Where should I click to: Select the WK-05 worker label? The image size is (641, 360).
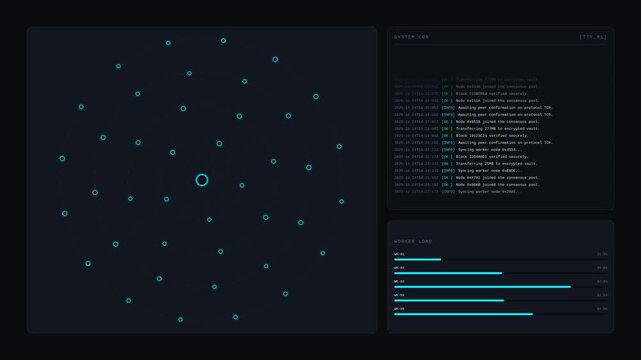(x=399, y=309)
